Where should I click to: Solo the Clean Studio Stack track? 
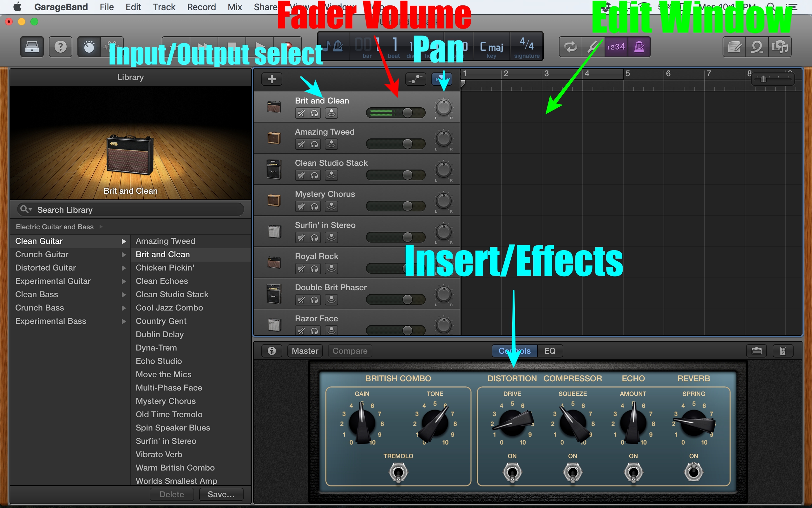coord(314,175)
